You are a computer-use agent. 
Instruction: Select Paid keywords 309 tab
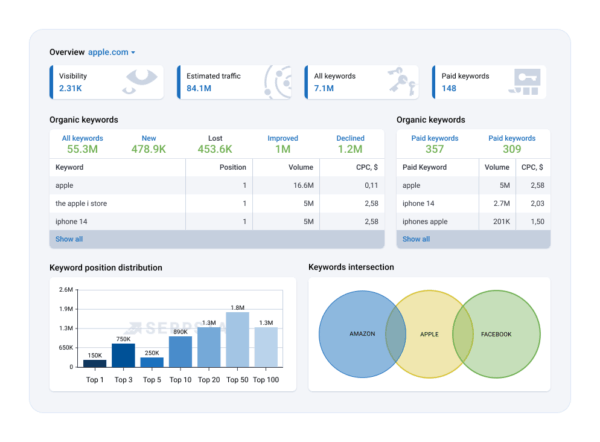click(x=512, y=144)
